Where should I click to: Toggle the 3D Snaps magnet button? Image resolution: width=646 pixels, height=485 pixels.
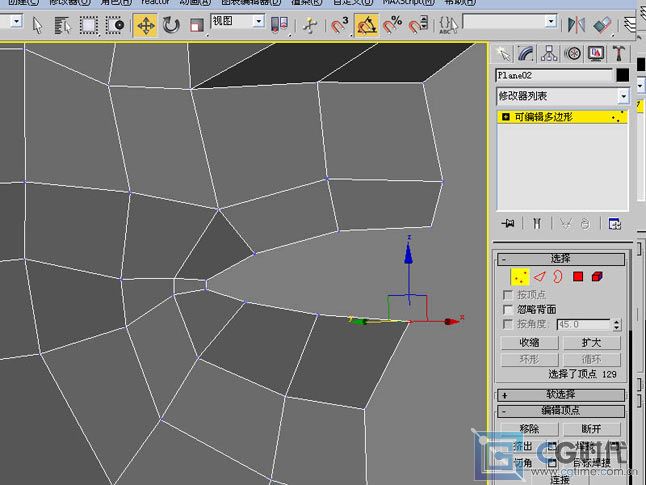339,25
